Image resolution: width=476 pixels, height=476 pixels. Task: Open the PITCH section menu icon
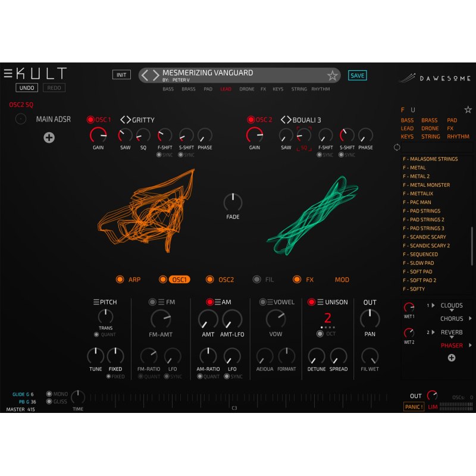point(96,302)
